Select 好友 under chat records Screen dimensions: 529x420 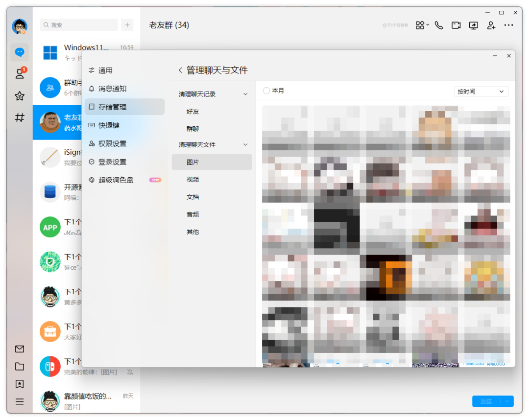click(x=212, y=112)
